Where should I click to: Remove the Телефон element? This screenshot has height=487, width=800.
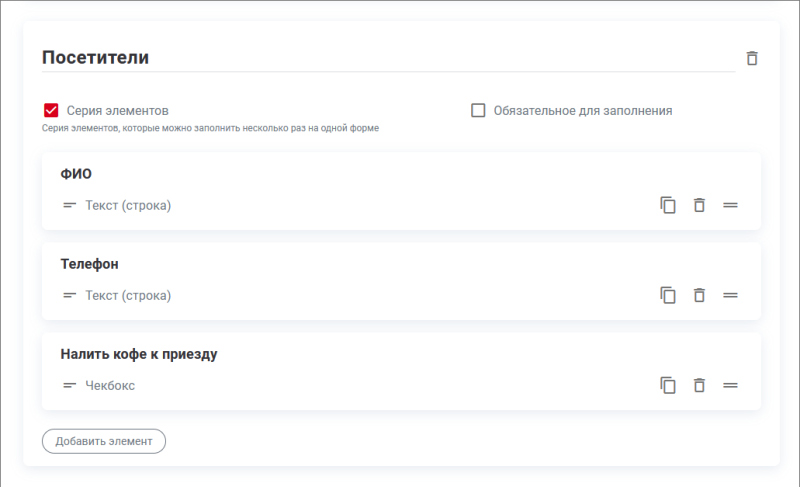pos(700,295)
